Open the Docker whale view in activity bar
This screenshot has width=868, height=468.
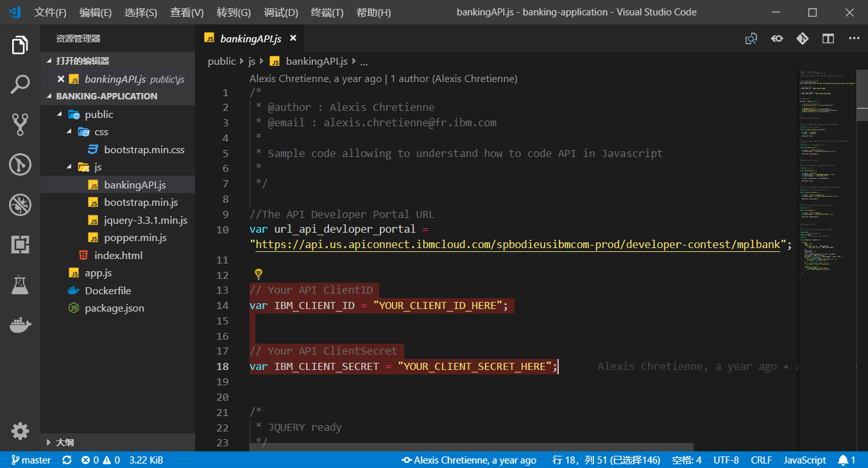click(20, 324)
